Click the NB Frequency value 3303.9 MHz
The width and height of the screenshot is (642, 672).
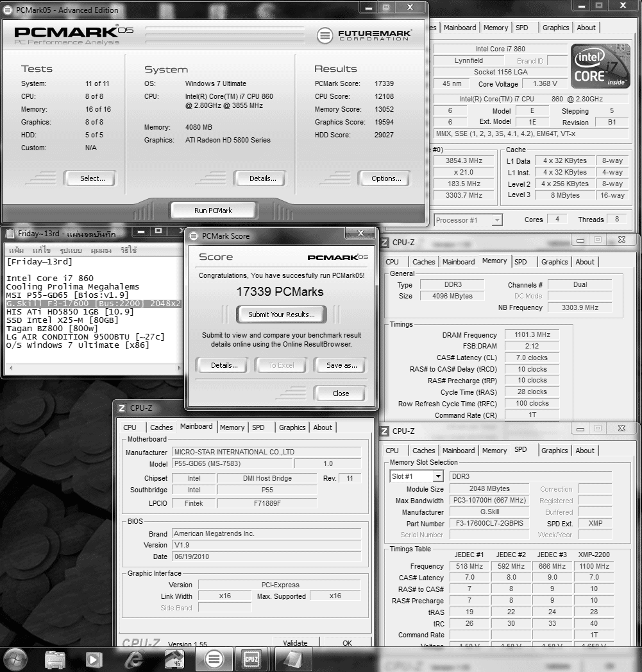[580, 307]
